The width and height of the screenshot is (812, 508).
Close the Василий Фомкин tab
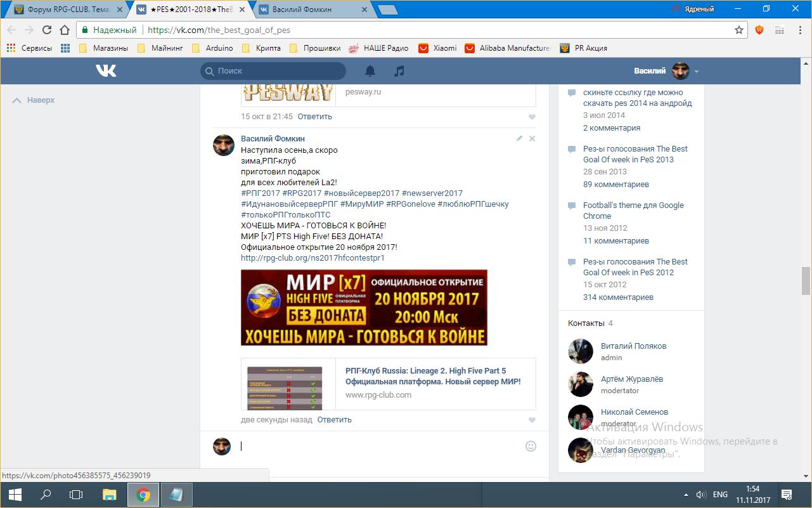tap(364, 10)
